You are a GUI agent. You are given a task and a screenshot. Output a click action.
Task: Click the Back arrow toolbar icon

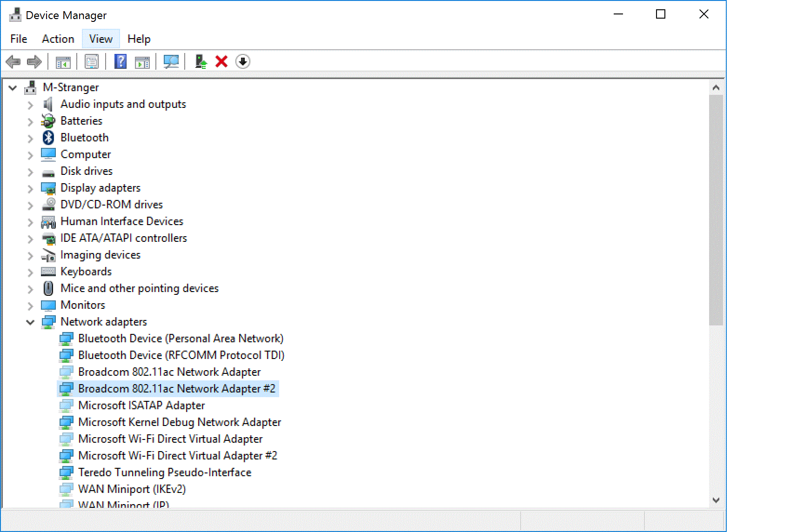[x=13, y=61]
